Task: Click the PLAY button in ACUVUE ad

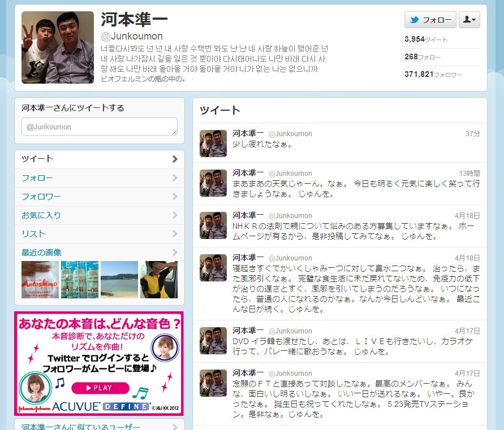Action: pyautogui.click(x=100, y=388)
